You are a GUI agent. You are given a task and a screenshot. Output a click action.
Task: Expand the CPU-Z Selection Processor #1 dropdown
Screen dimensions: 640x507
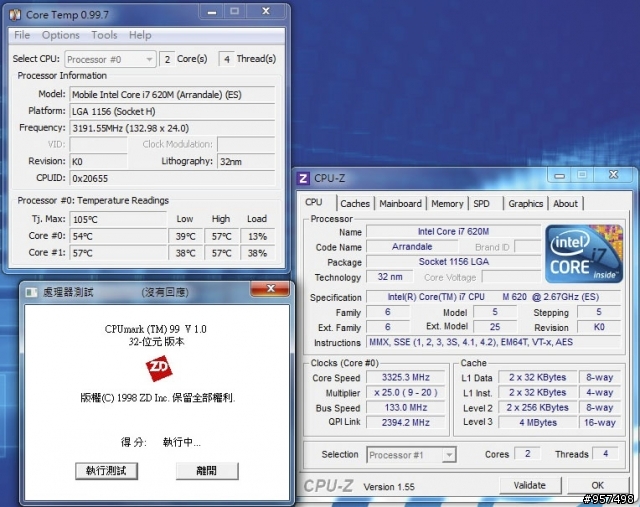411,455
